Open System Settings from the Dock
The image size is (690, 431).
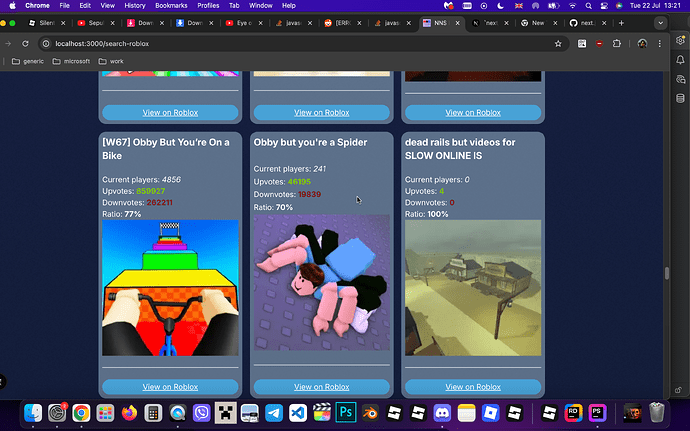tap(57, 413)
